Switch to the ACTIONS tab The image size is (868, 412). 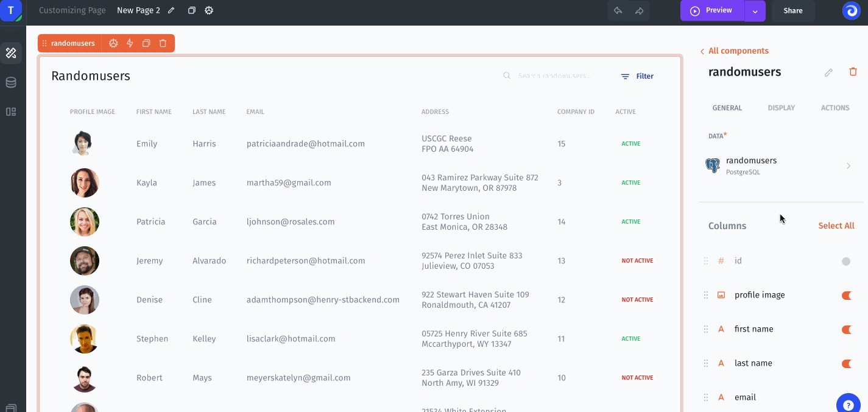tap(835, 108)
